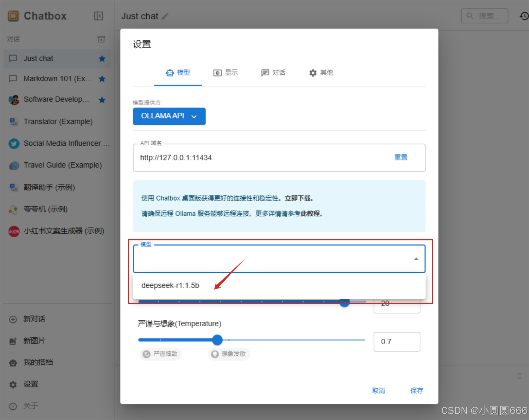Click the up-down expand arrows in the chat input area

pyautogui.click(x=519, y=376)
